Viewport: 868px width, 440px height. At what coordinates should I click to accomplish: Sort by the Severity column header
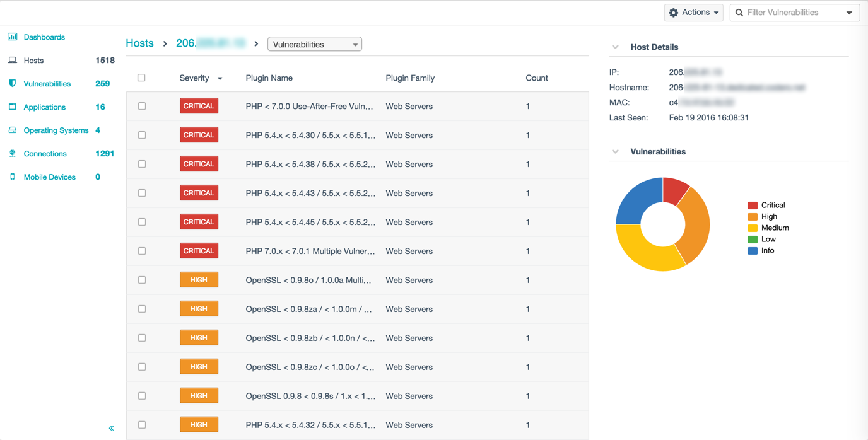tap(194, 78)
